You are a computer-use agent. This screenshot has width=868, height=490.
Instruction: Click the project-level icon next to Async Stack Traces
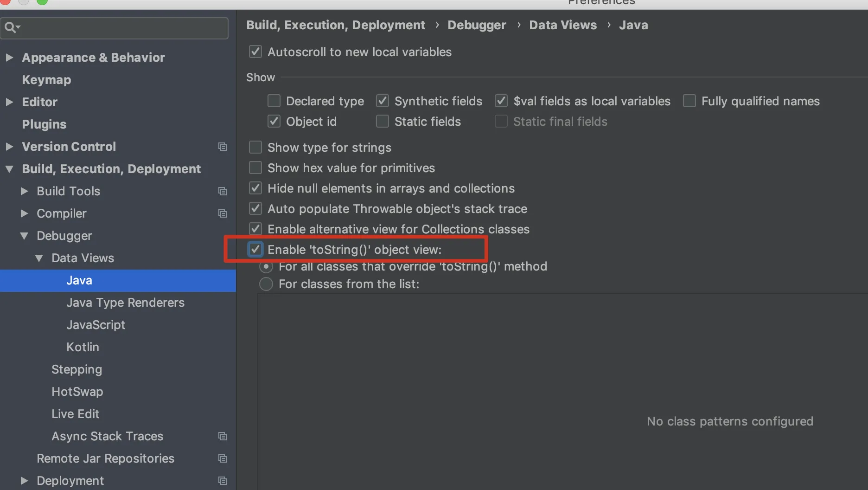pyautogui.click(x=223, y=436)
